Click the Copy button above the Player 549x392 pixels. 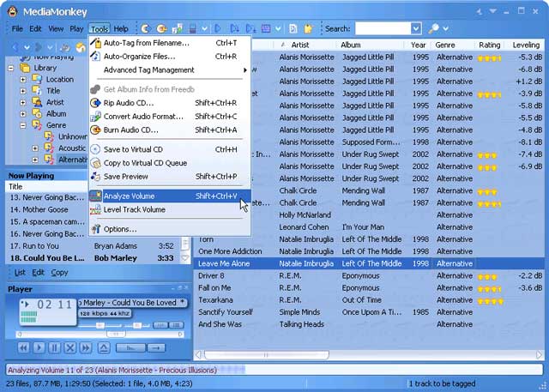pos(59,273)
